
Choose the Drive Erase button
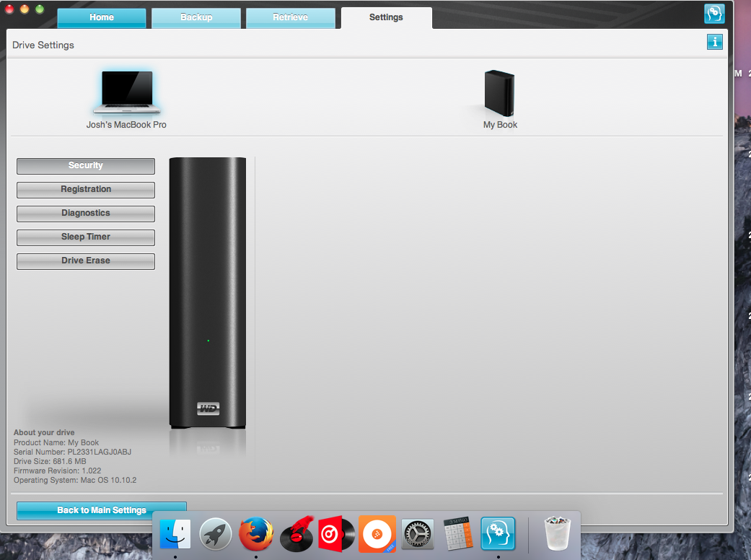(x=86, y=261)
